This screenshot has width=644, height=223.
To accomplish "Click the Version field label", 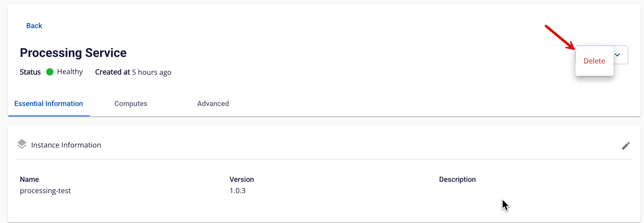I will coord(241,179).
